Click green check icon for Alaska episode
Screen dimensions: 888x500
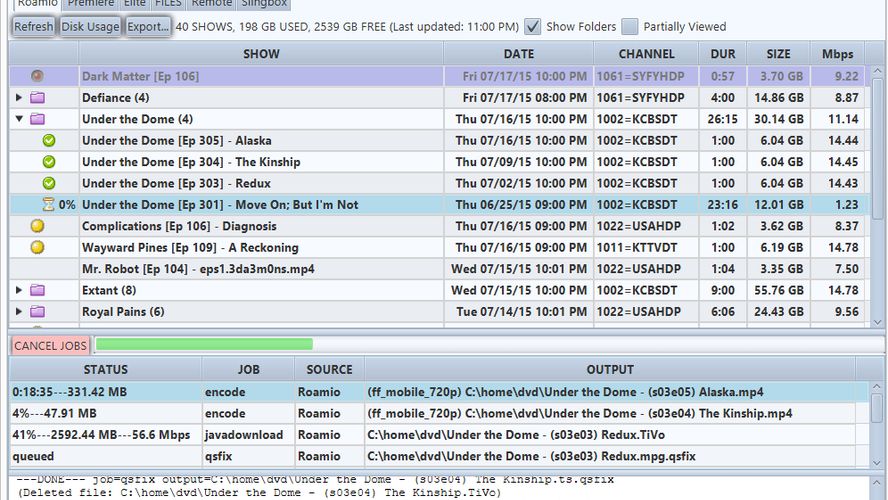(49, 140)
